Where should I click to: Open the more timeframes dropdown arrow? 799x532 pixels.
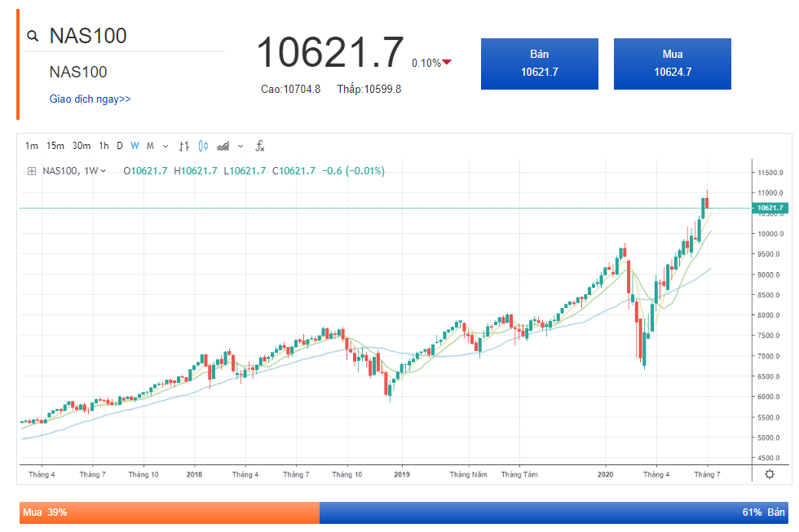pos(166,147)
